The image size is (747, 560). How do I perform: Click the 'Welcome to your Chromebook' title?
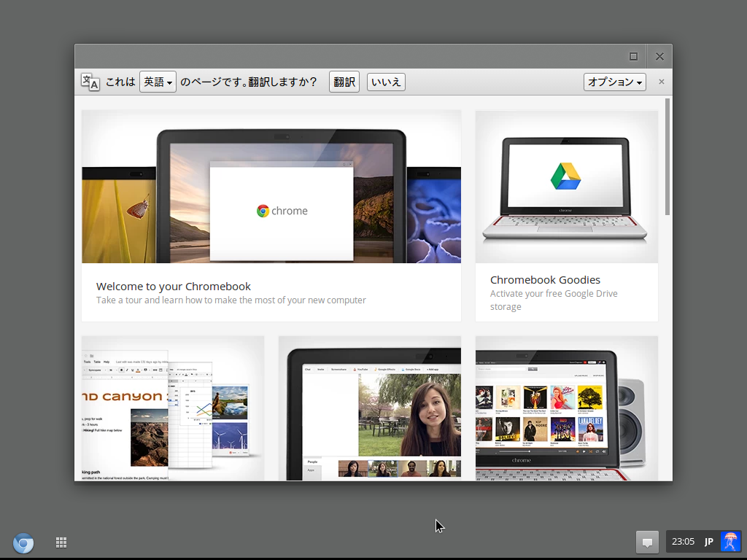(x=174, y=286)
